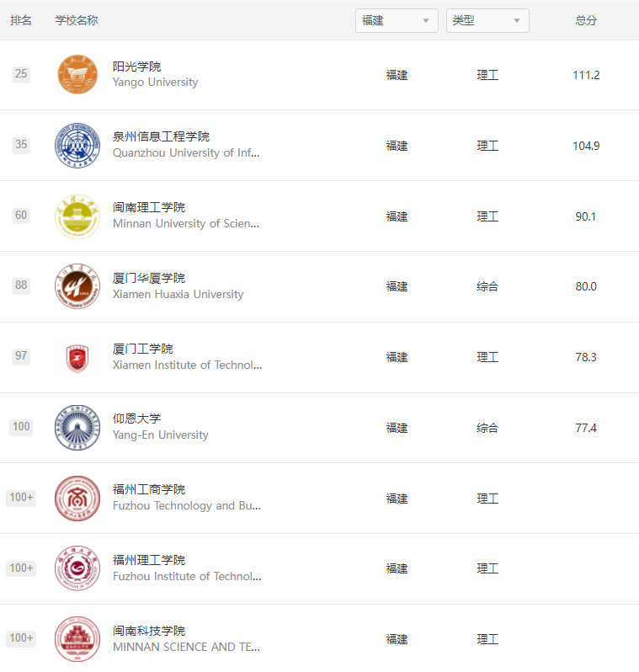Click Fuzhou Technology and Business logo

coord(77,499)
